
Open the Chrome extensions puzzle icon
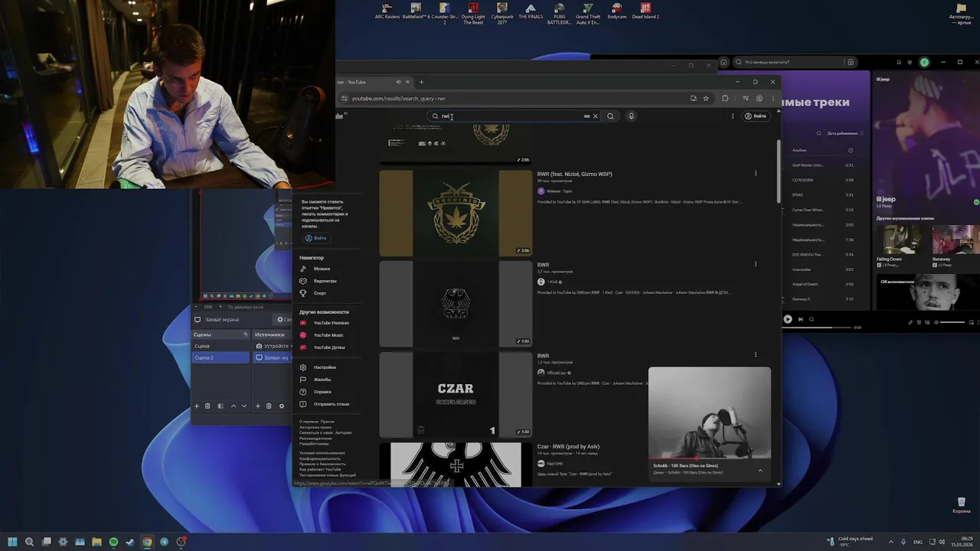[x=725, y=98]
